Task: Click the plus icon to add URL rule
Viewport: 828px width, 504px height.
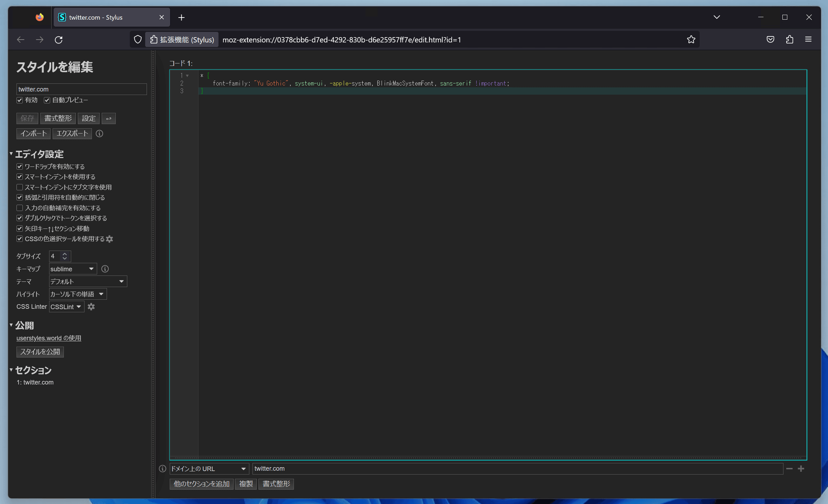Action: tap(801, 469)
